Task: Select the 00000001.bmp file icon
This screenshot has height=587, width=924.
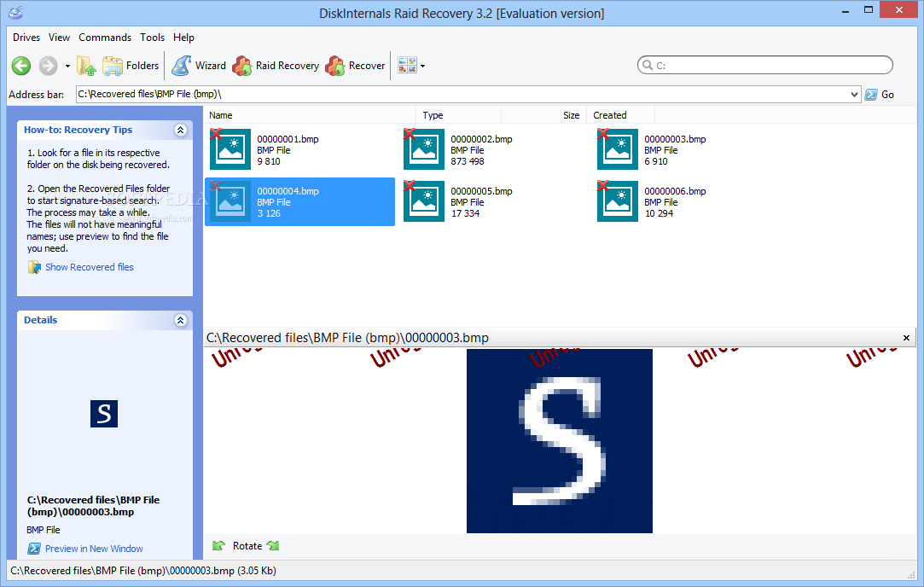Action: tap(230, 149)
